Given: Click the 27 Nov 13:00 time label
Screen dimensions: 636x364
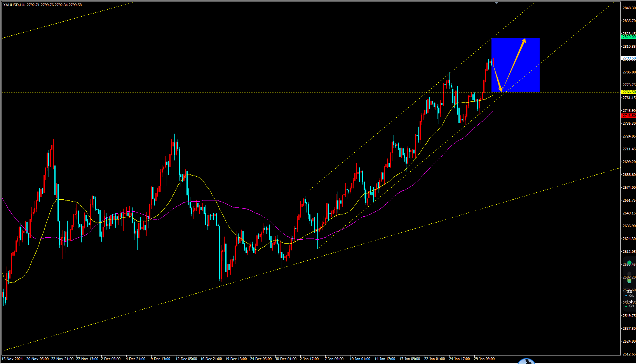Looking at the screenshot, I should point(87,359).
